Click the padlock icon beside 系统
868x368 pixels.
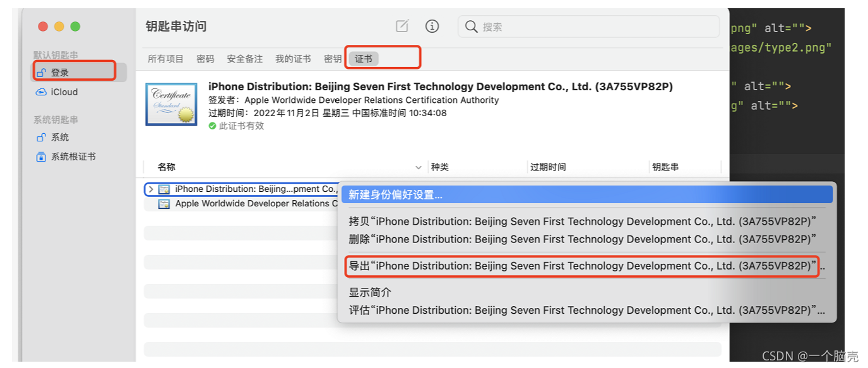click(42, 138)
